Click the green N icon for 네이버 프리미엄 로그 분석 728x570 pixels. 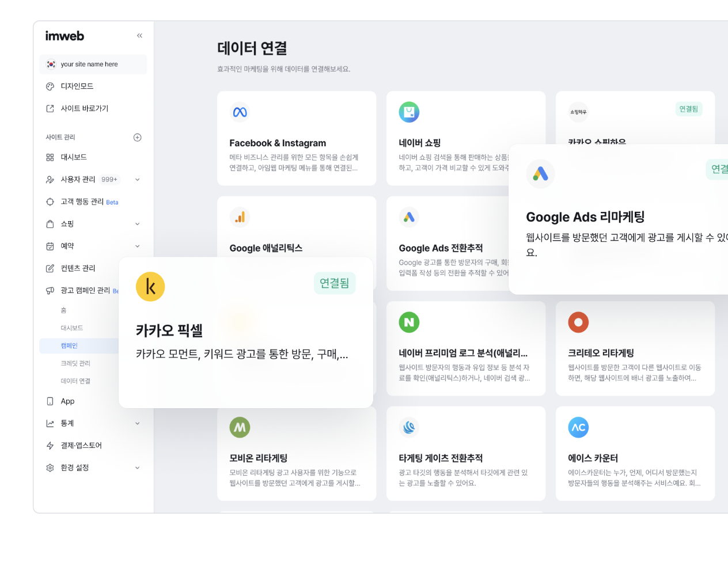point(409,322)
